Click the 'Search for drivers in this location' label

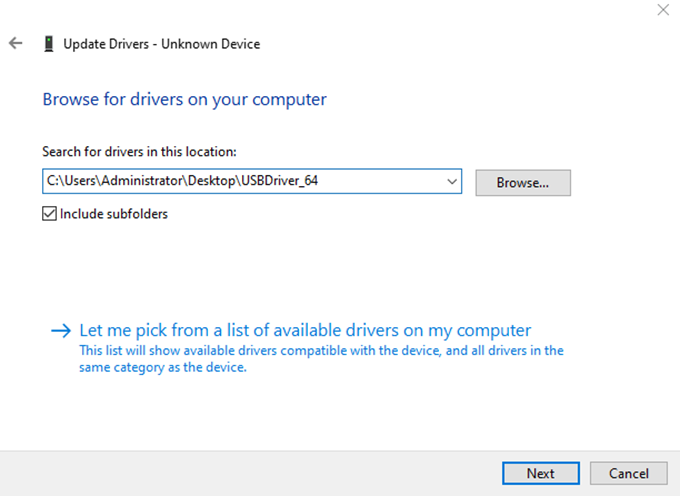point(139,151)
